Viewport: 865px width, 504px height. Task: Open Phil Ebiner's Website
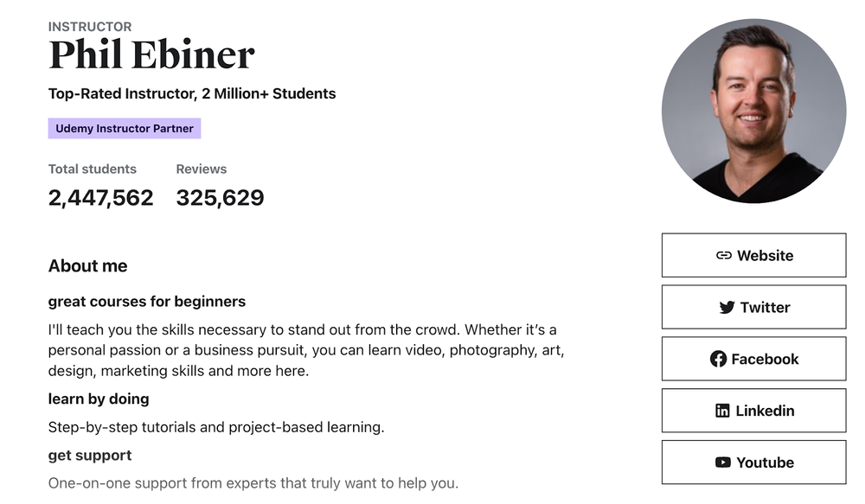click(x=753, y=255)
